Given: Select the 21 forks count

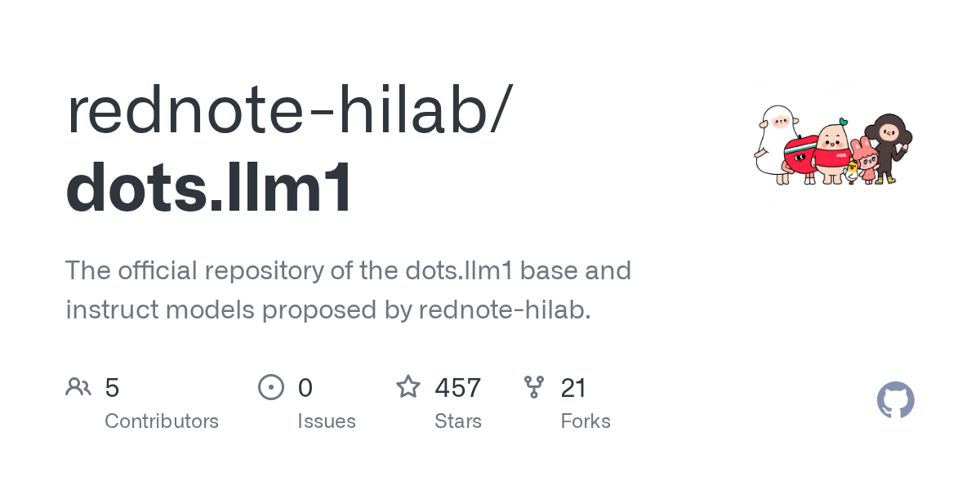Looking at the screenshot, I should coord(574,387).
